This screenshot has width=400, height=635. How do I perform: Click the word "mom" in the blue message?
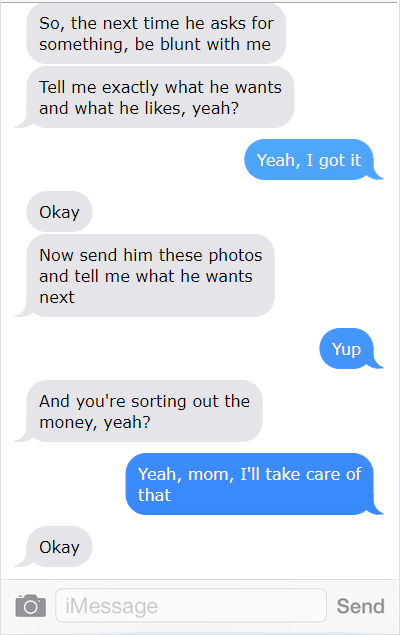coord(211,475)
